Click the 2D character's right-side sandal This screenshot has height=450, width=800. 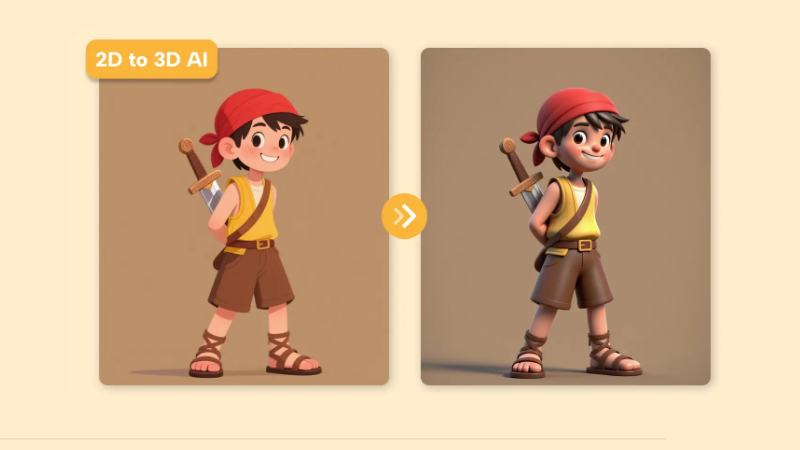click(x=292, y=355)
